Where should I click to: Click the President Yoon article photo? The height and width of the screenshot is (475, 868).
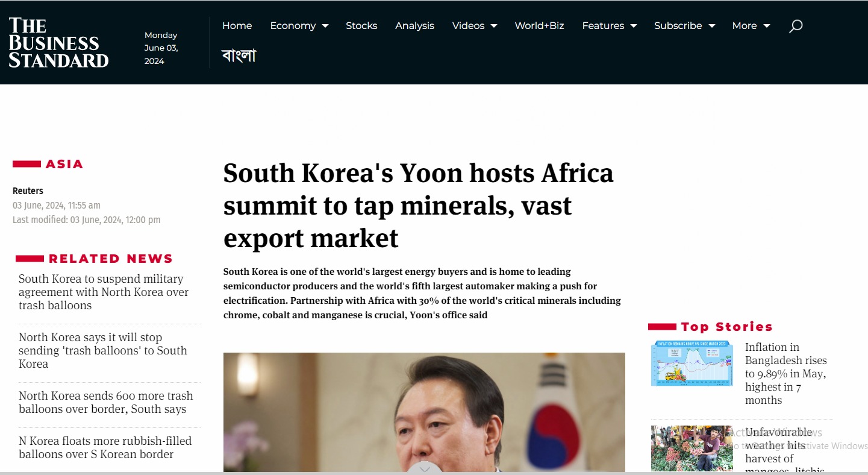tap(424, 412)
